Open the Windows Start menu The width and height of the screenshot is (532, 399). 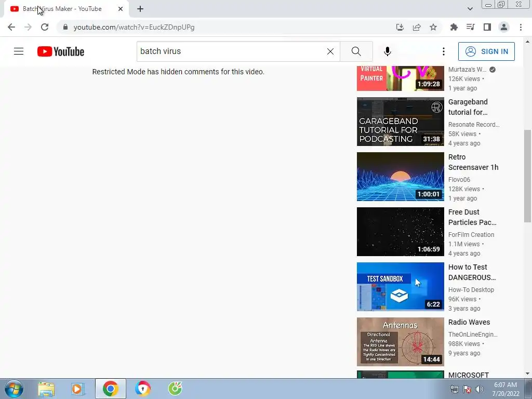14,389
